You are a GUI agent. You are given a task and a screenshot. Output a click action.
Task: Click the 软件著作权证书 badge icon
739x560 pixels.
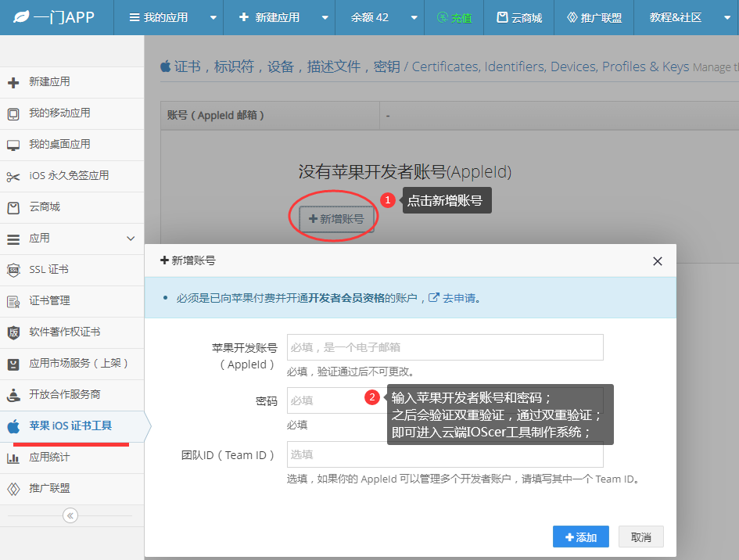click(13, 332)
